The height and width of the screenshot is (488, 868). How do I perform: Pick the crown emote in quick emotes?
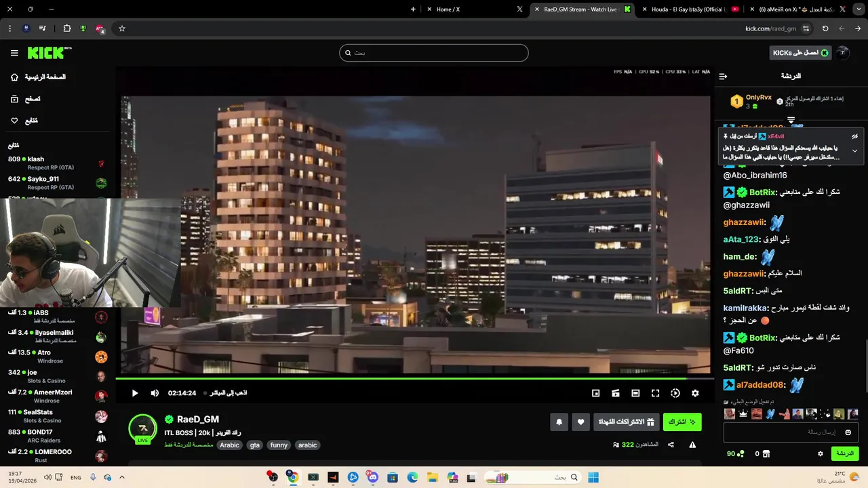(743, 413)
